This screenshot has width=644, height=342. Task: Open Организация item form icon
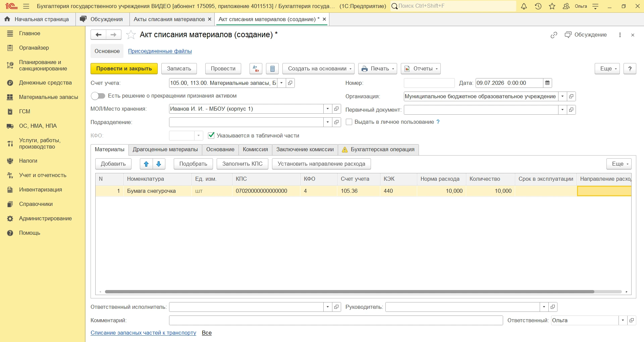tap(571, 96)
